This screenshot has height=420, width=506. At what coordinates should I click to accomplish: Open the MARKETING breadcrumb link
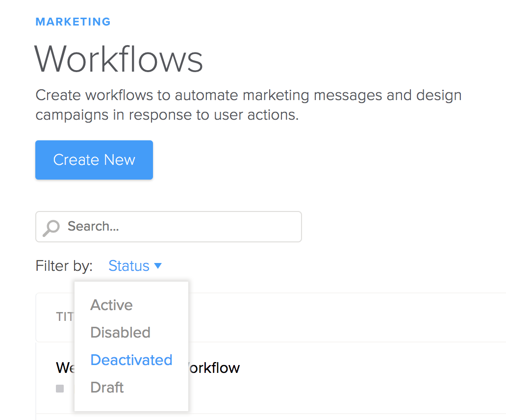click(x=73, y=22)
